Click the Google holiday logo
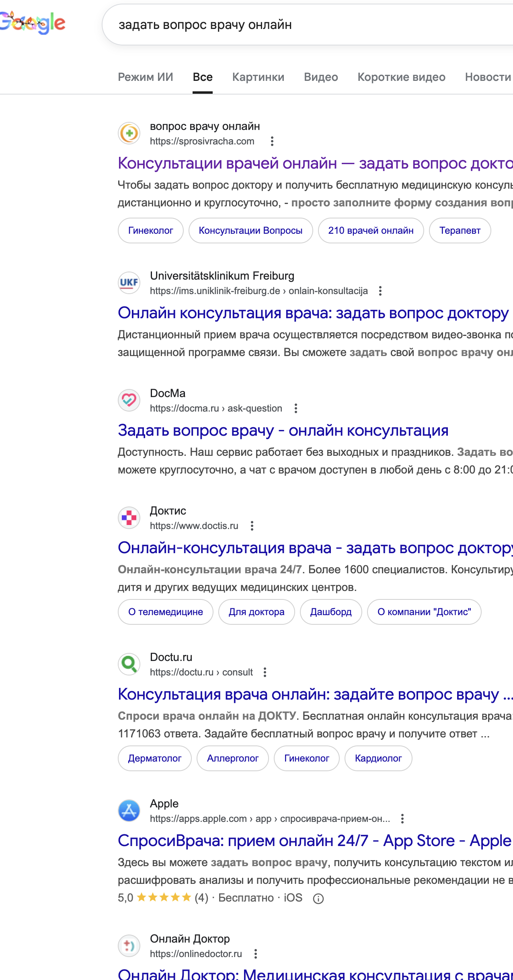Image resolution: width=513 pixels, height=980 pixels. tap(32, 23)
